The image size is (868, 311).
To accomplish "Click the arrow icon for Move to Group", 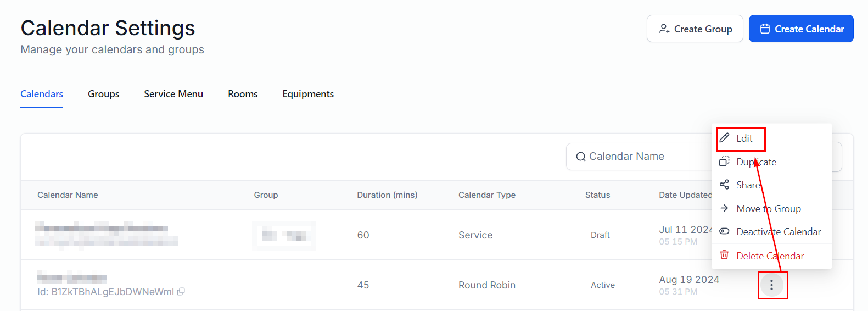I will point(725,208).
